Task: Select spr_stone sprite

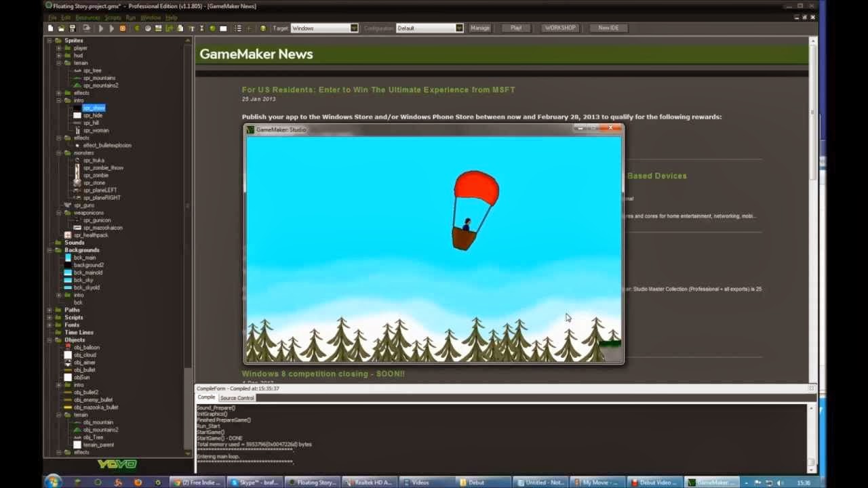Action: [x=94, y=182]
